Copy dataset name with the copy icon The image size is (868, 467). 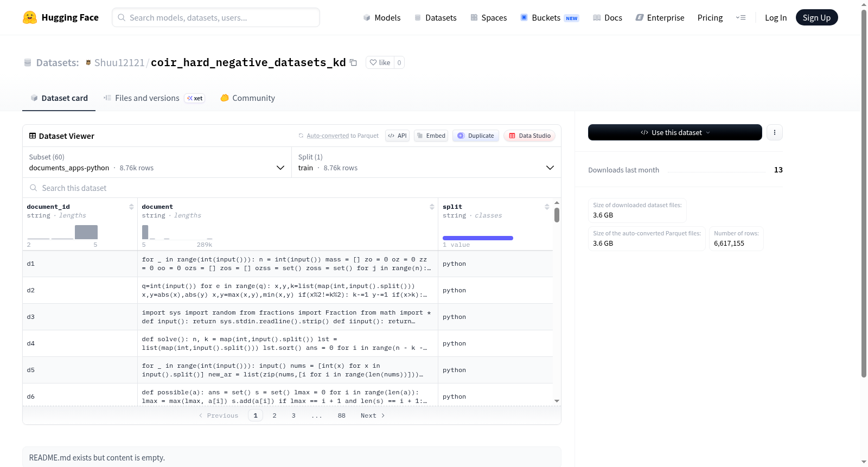[353, 62]
